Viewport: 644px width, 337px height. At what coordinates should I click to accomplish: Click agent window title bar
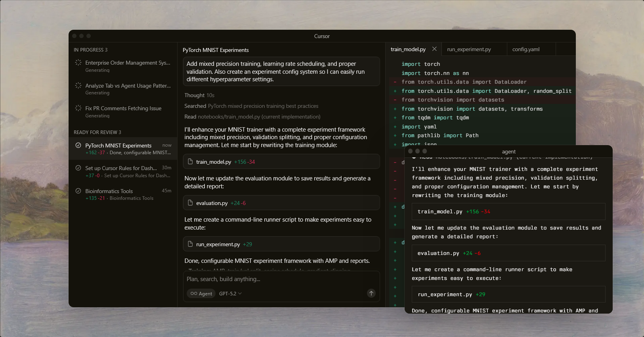pos(508,151)
